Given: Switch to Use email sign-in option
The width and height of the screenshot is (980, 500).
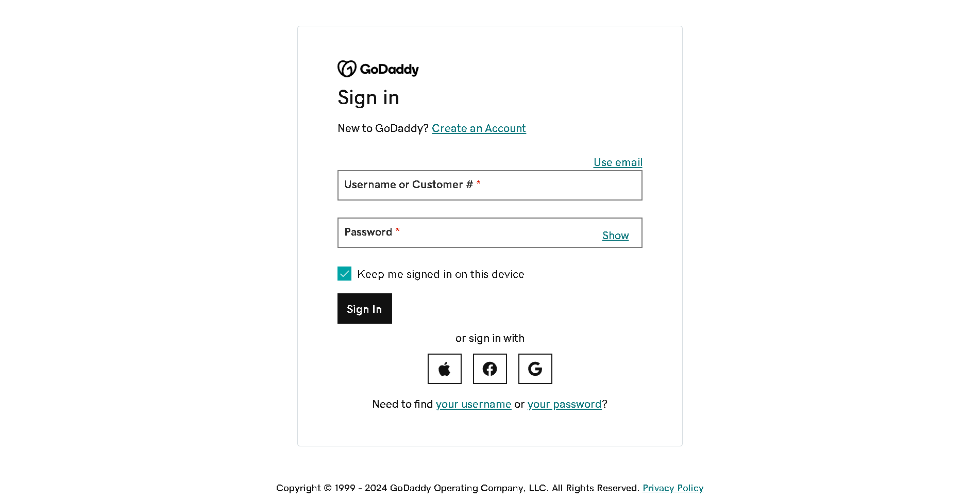Looking at the screenshot, I should pos(618,162).
